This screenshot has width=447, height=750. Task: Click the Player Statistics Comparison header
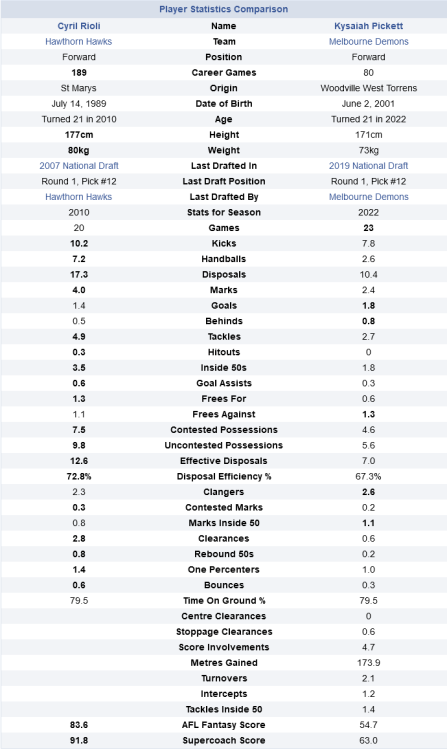(224, 9)
